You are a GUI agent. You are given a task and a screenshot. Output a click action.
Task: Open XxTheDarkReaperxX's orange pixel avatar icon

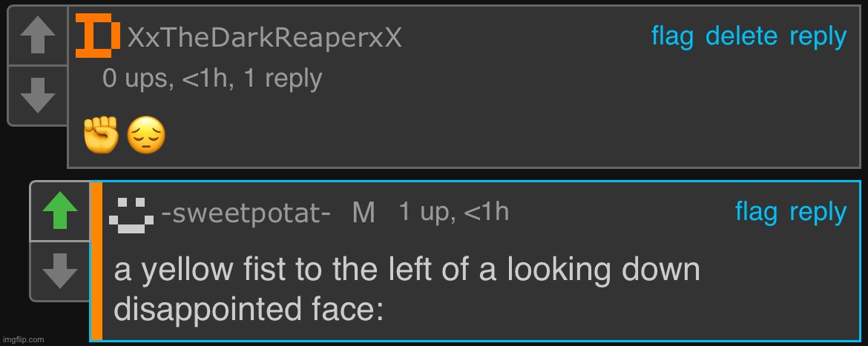(97, 36)
